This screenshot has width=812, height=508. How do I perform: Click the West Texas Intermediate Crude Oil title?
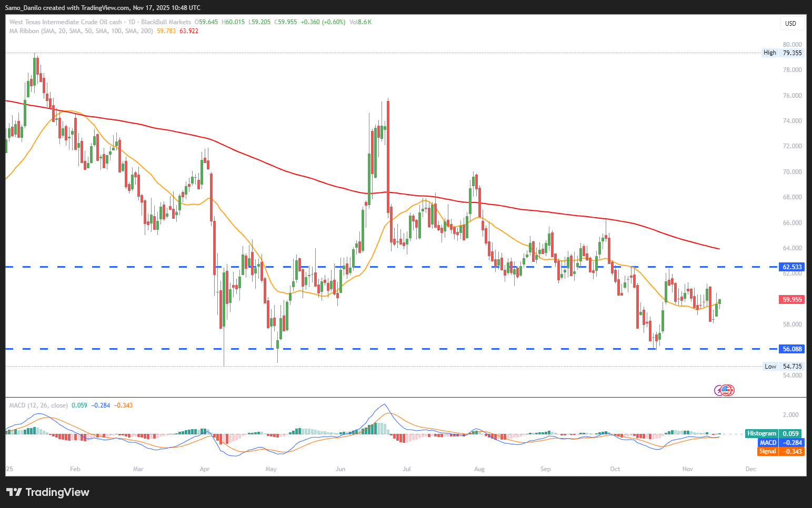click(x=65, y=22)
